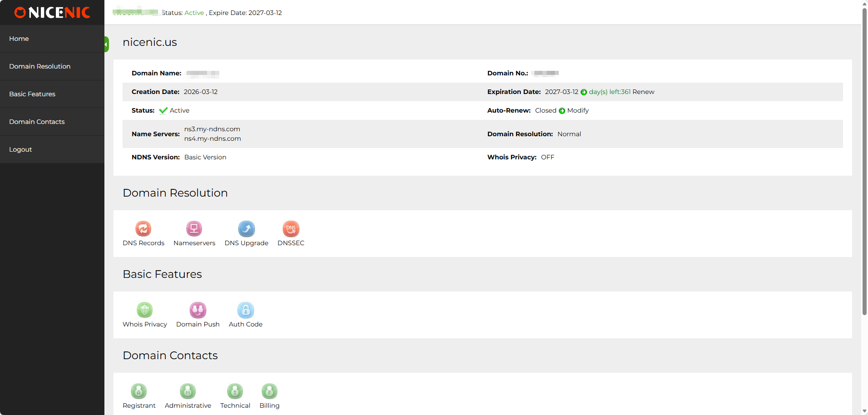This screenshot has width=868, height=415.
Task: Select Domain Resolution in sidebar menu
Action: 40,66
